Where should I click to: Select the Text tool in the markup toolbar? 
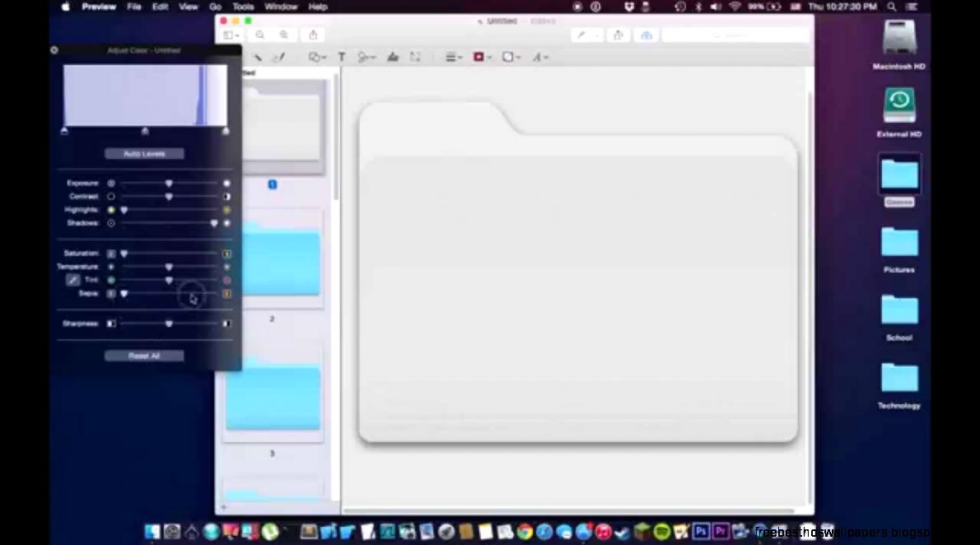342,57
